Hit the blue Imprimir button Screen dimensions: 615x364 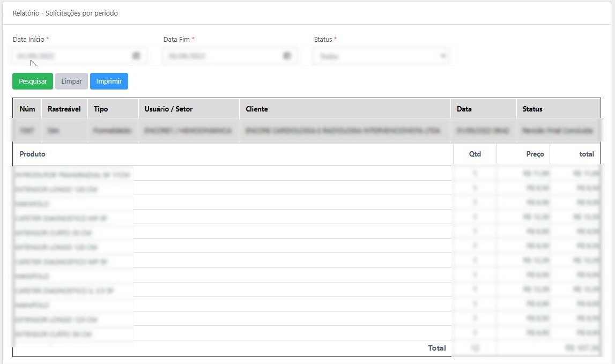[109, 81]
